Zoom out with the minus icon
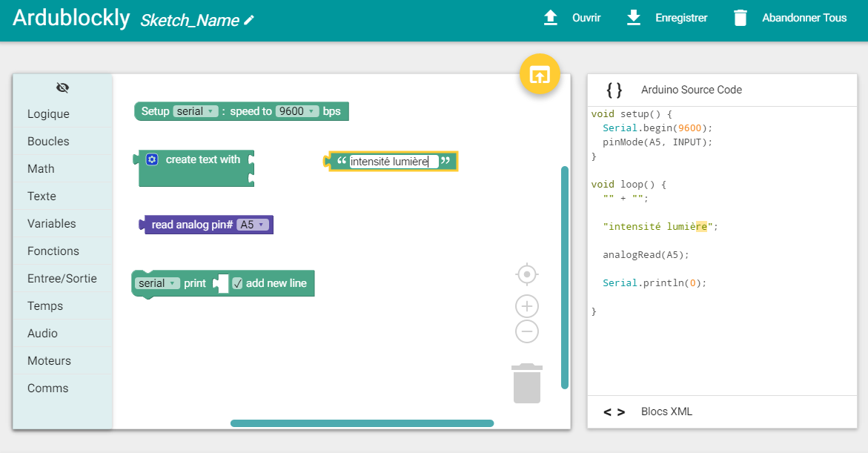 pyautogui.click(x=527, y=331)
